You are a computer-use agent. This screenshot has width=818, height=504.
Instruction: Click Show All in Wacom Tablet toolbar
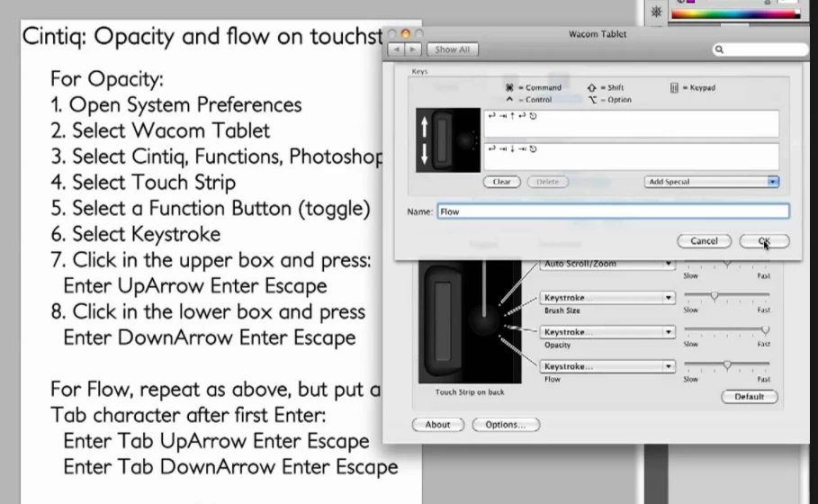(x=453, y=49)
